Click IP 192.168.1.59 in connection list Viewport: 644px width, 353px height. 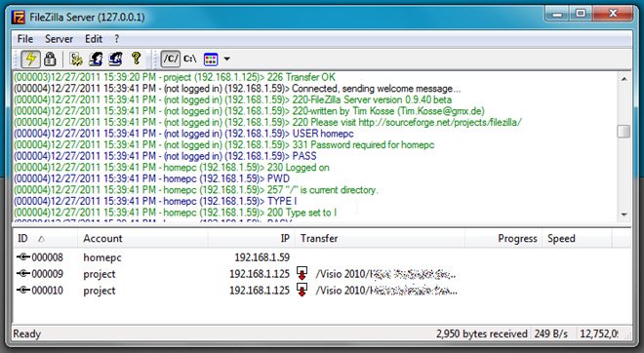pyautogui.click(x=262, y=257)
